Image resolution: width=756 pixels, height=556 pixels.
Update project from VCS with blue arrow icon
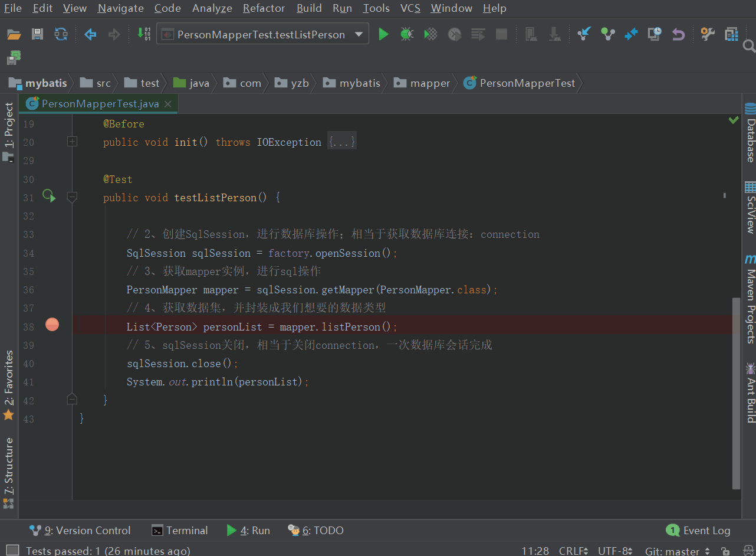(x=584, y=34)
